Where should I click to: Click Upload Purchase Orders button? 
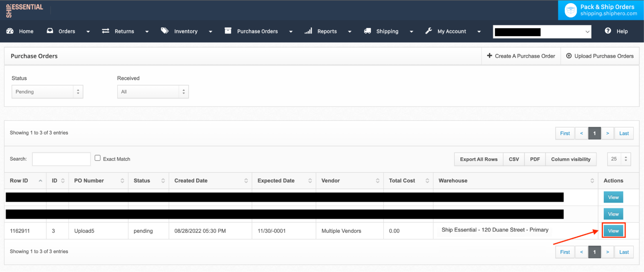coord(600,56)
